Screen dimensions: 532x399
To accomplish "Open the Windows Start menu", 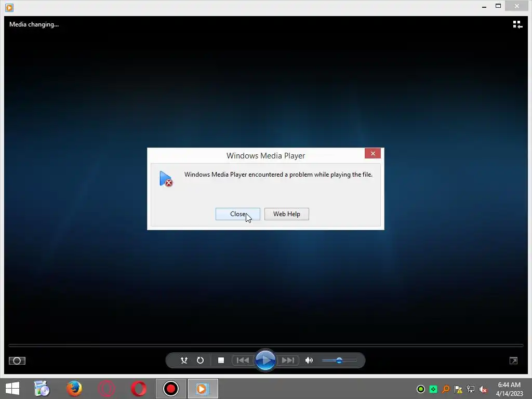I will point(12,389).
